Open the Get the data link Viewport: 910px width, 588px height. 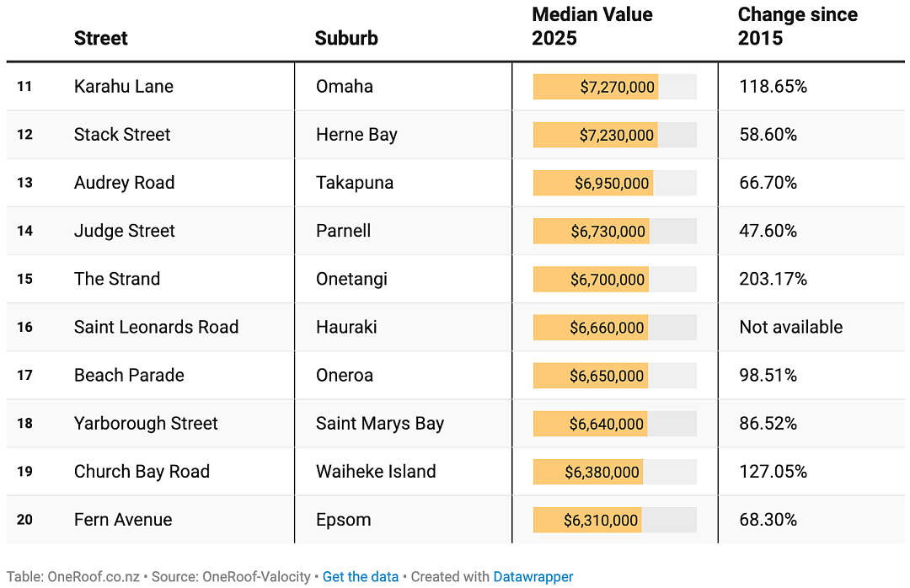(361, 576)
